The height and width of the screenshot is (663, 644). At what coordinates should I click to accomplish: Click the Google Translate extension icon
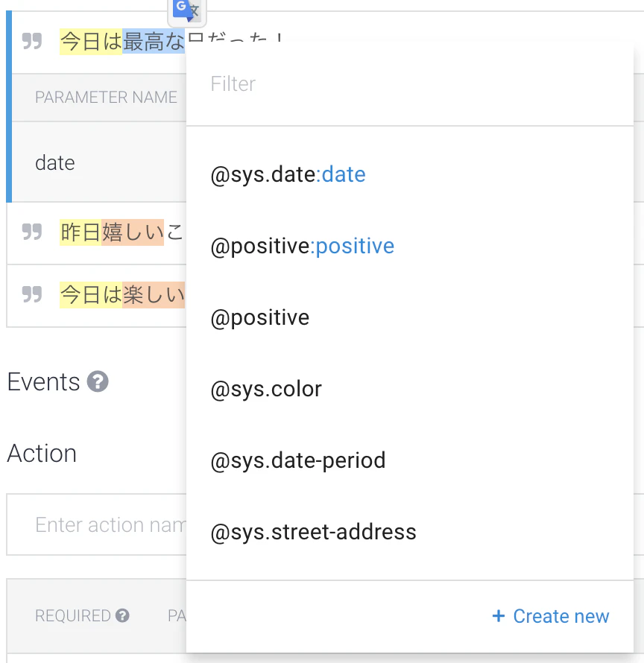coord(186,11)
